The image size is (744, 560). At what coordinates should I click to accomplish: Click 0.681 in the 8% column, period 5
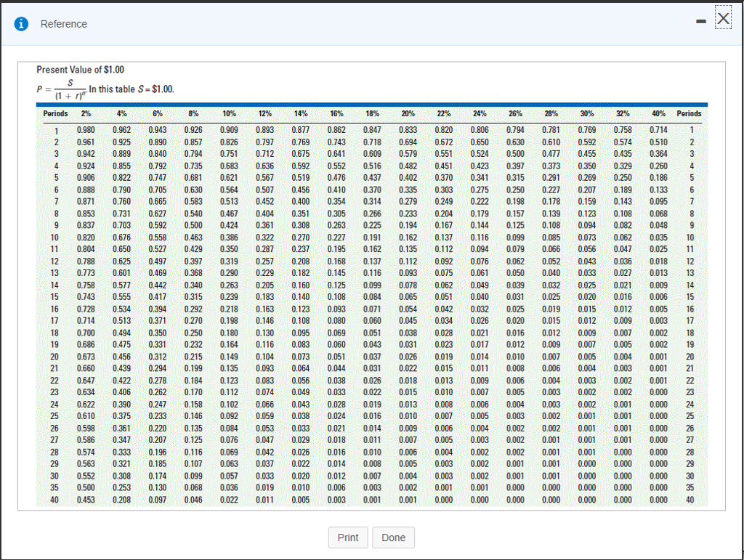193,178
